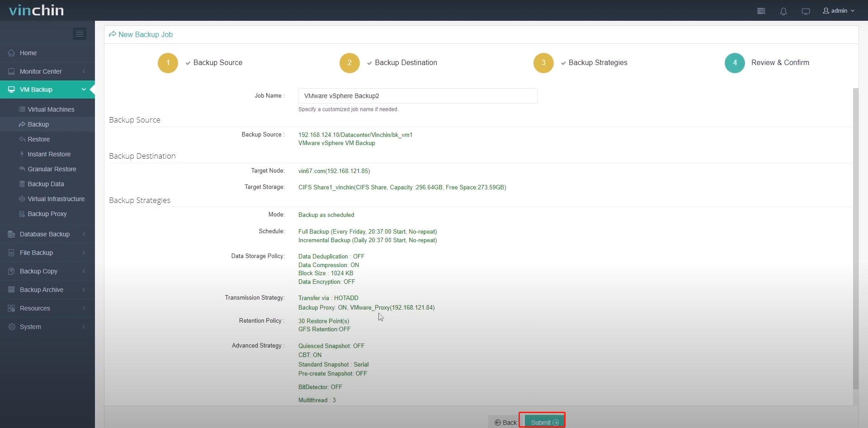Screen dimensions: 868x428
Task: Open the task list icon in top bar
Action: tap(761, 11)
